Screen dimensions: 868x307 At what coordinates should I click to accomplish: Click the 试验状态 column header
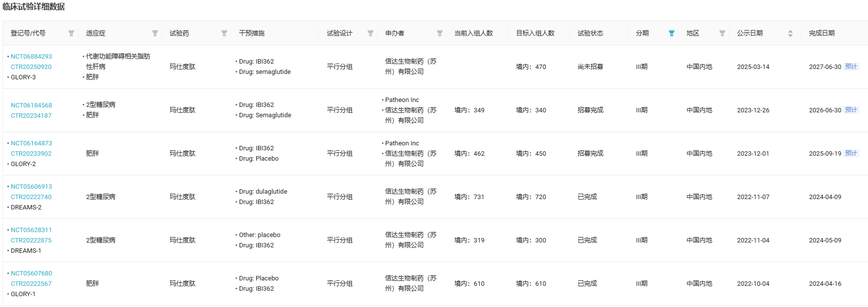pos(590,33)
